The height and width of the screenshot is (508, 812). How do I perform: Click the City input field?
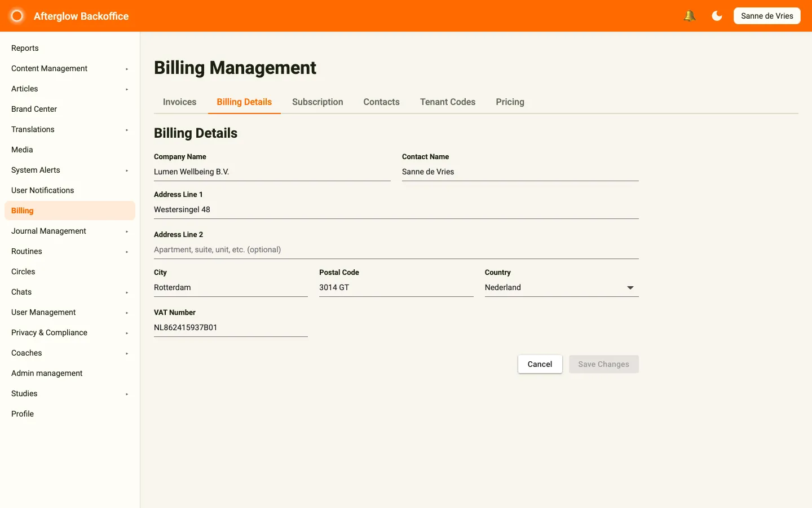[x=231, y=288]
